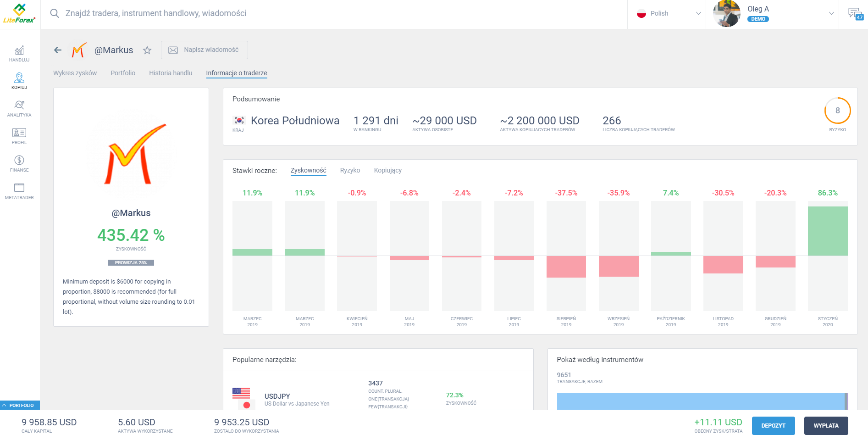Switch to the Wykres zysków tab
Screen dimensions: 868x440
[x=75, y=73]
